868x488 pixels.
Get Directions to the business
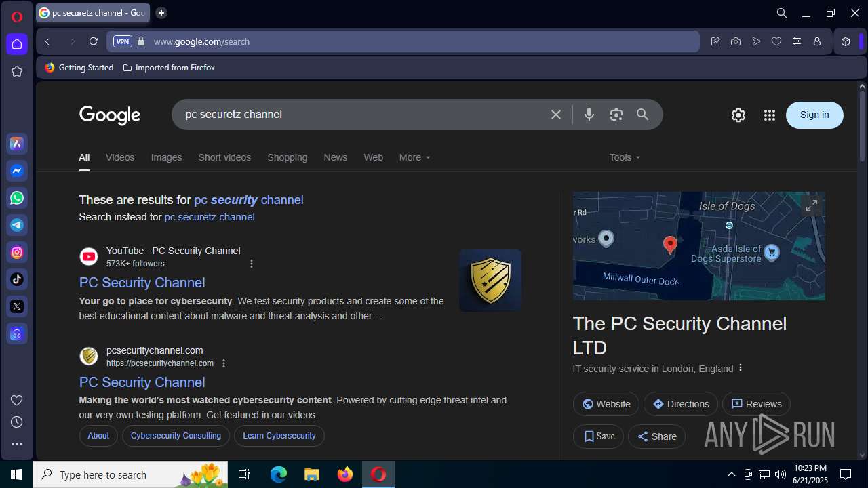(681, 404)
